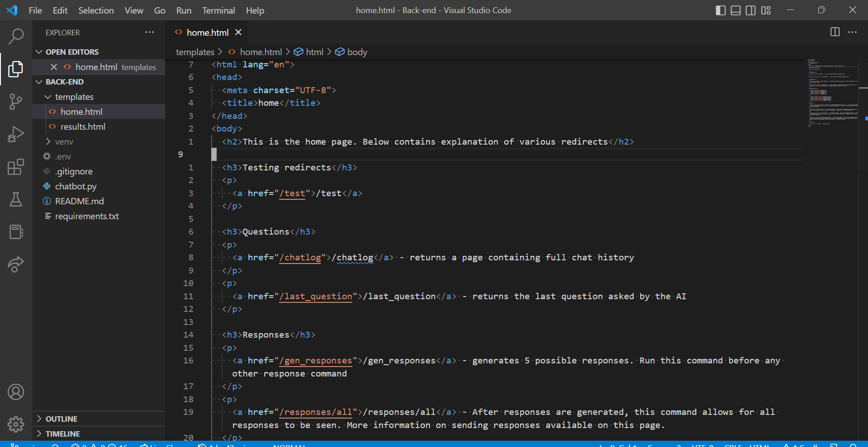This screenshot has height=447, width=868.
Task: Collapse the templates folder
Action: pos(74,97)
